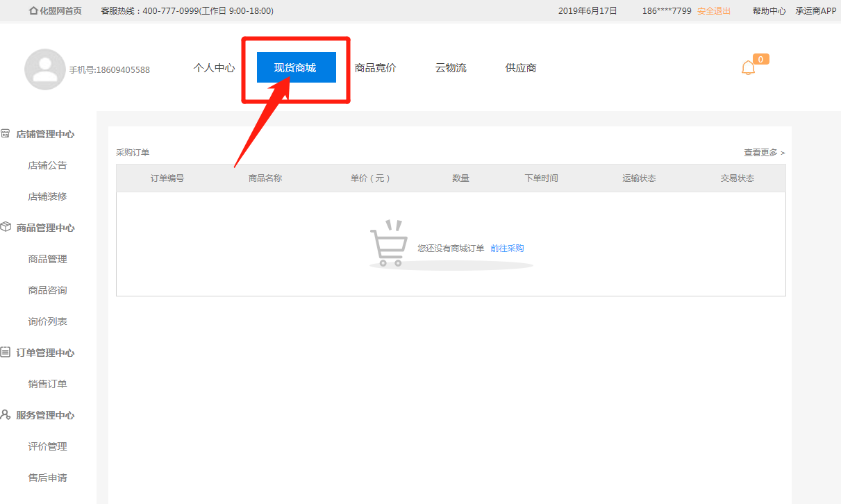
Task: Click 查看更多 to see more orders
Action: click(x=765, y=153)
